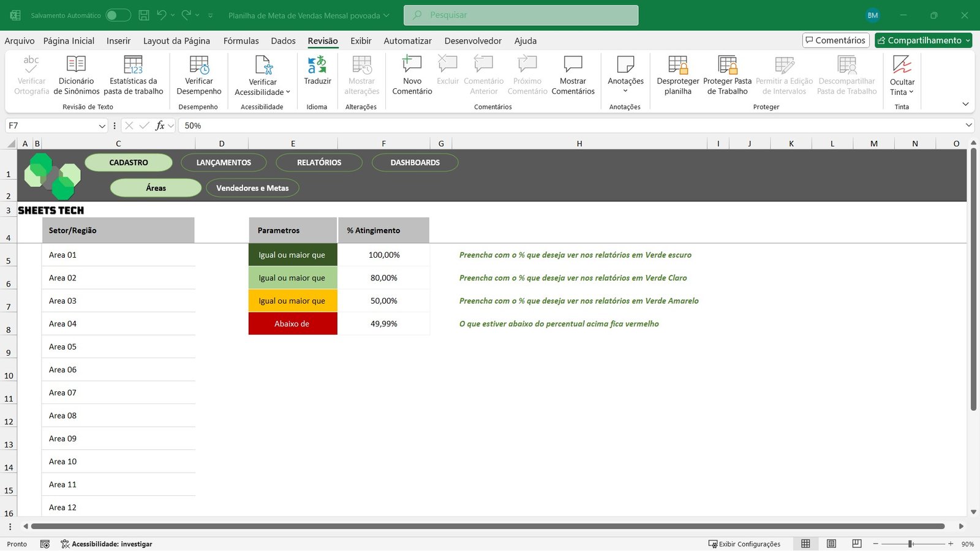The image size is (980, 551).
Task: Click the zoom slider handle
Action: pos(911,544)
